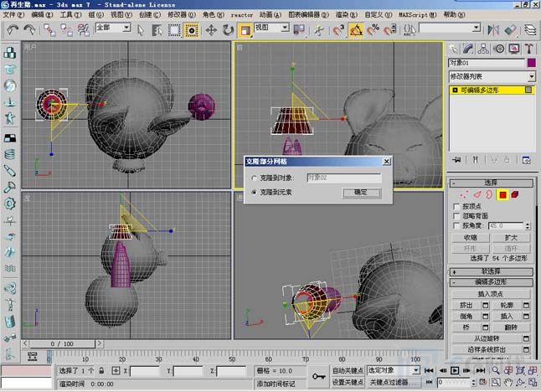
Task: Open the 文件 menu
Action: 13,15
